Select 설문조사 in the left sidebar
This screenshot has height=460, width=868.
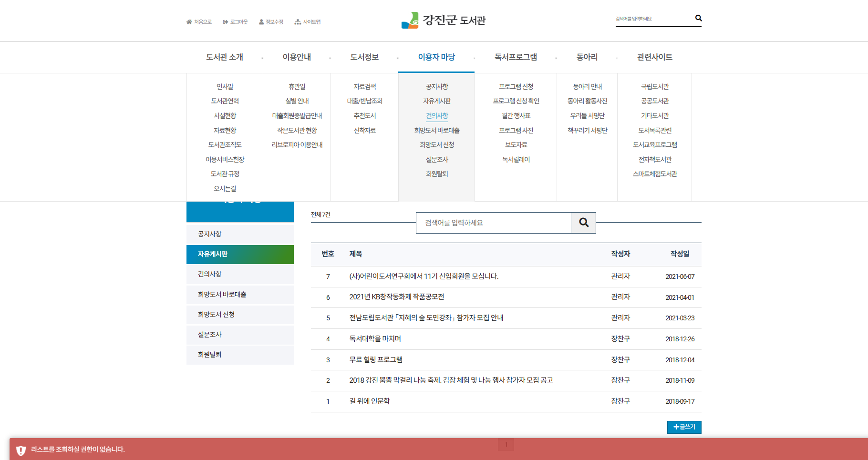(x=210, y=335)
